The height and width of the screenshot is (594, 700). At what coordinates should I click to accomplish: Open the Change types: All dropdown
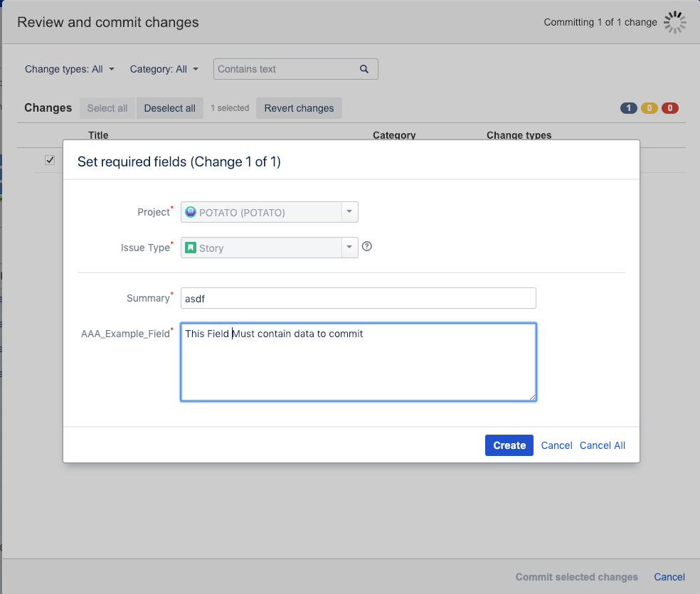coord(70,69)
